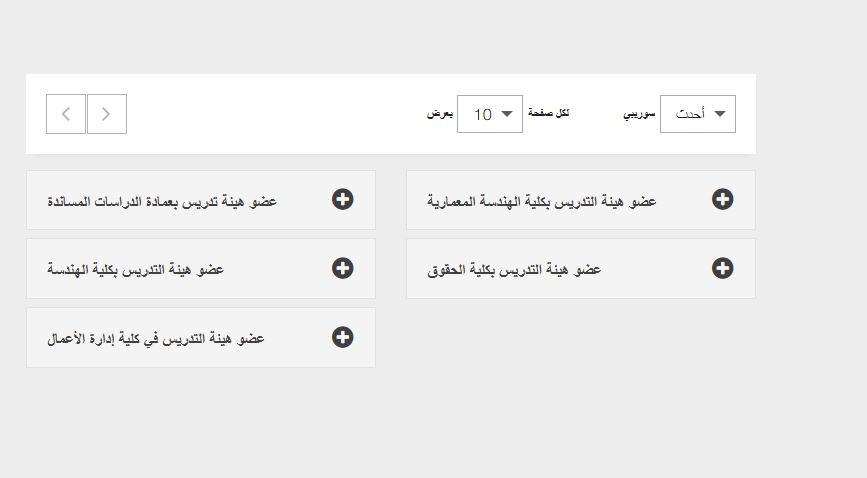Screen dimensions: 867x478
Task: Click the number 10 in page-size box
Action: [x=482, y=114]
